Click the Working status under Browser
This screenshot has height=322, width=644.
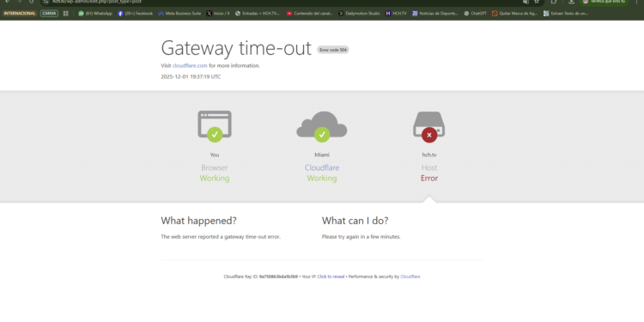[215, 179]
